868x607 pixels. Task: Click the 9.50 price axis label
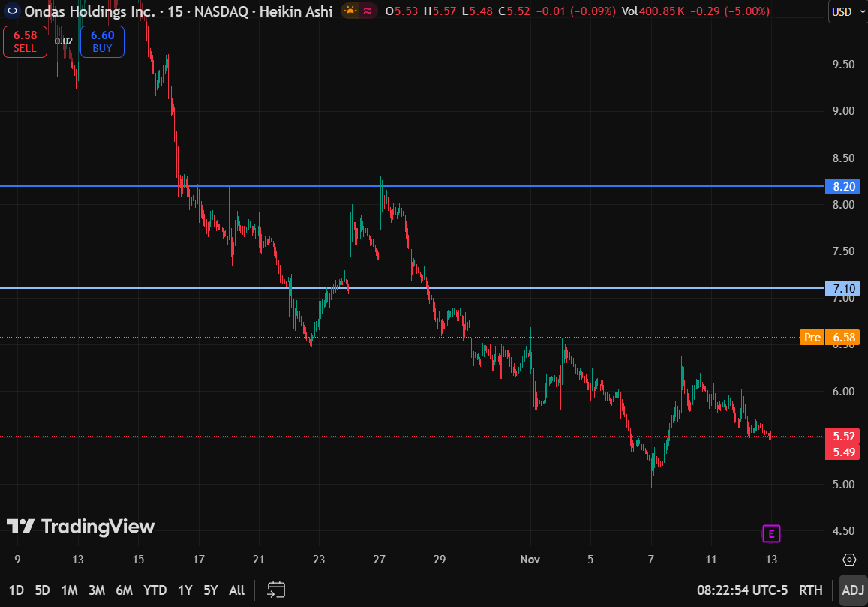point(844,65)
